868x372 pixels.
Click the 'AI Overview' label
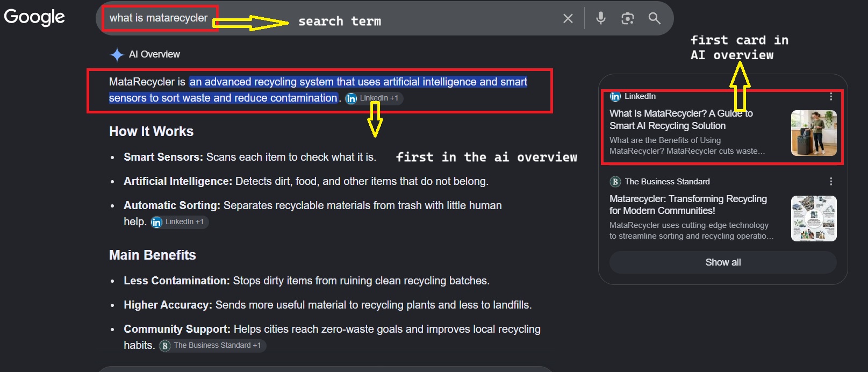coord(154,54)
